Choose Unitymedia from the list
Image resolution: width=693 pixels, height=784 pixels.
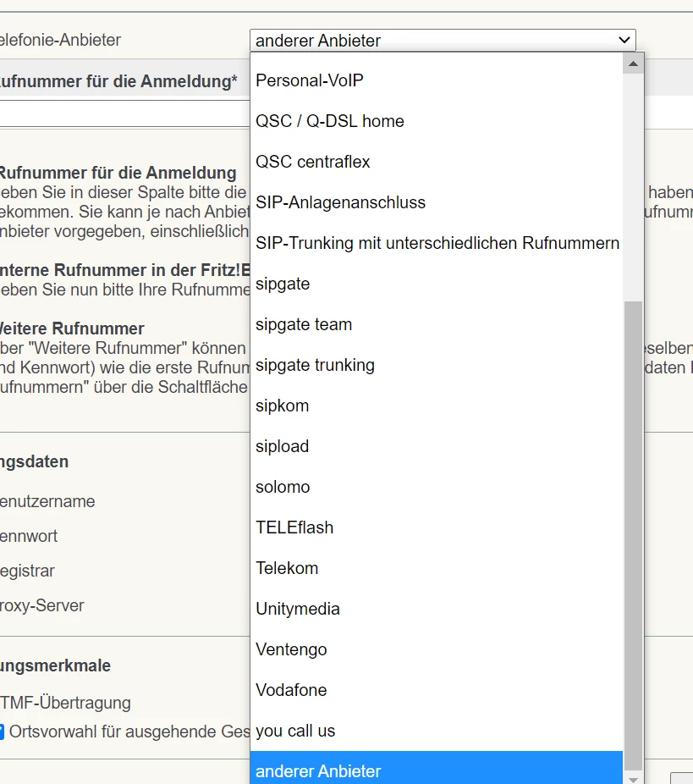point(437,609)
